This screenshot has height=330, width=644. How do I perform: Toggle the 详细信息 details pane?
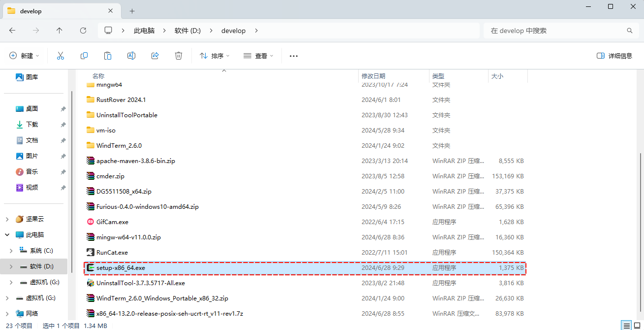(x=614, y=56)
